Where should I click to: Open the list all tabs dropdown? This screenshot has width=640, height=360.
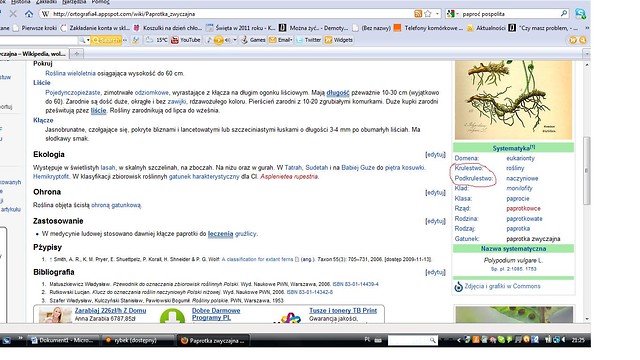586,53
